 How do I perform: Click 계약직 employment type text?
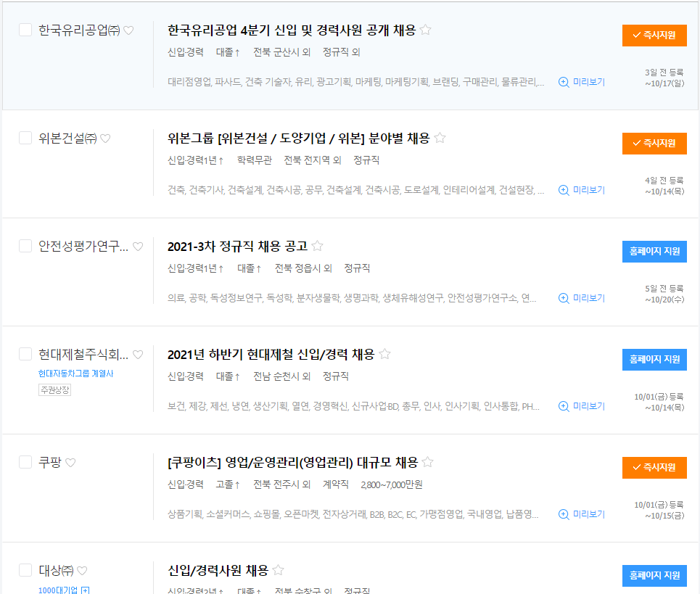coord(336,484)
